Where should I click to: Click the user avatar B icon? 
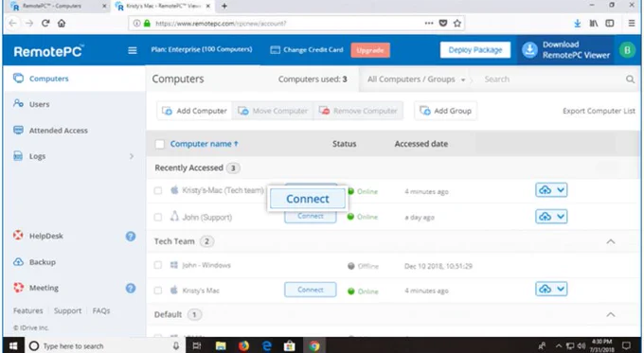click(x=627, y=50)
